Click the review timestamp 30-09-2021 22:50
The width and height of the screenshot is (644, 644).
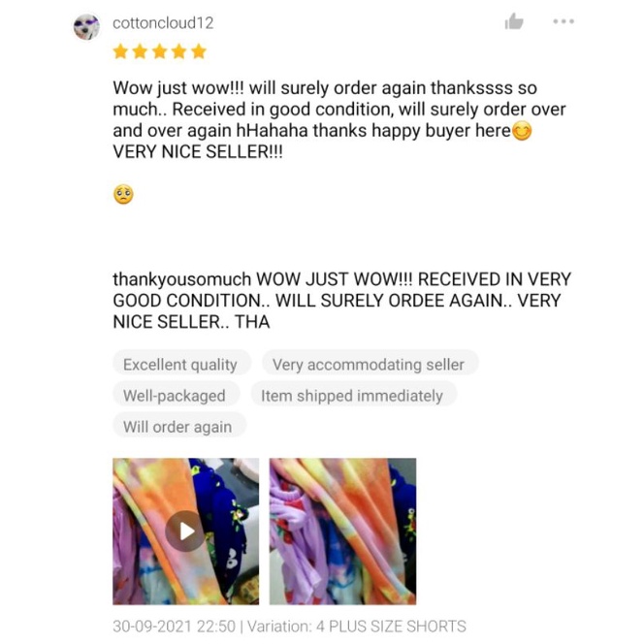pyautogui.click(x=175, y=627)
